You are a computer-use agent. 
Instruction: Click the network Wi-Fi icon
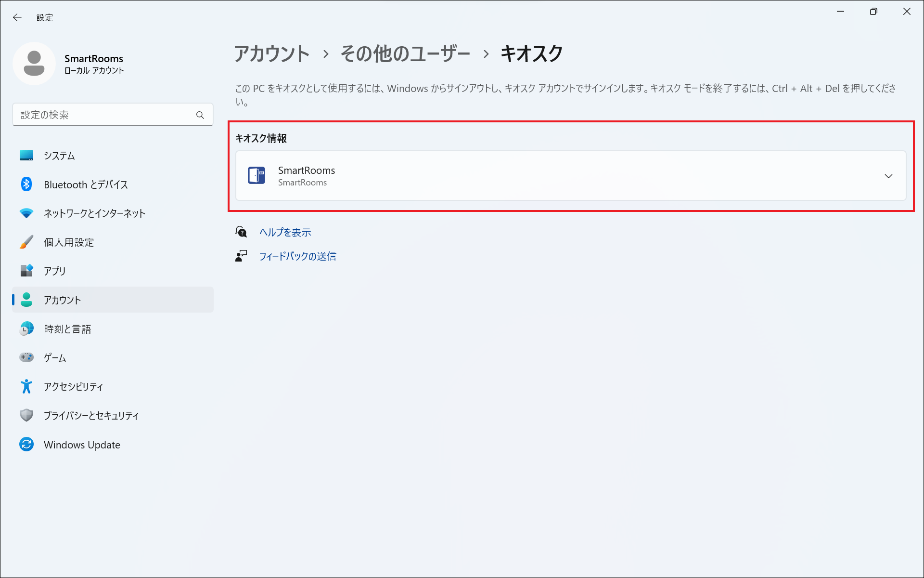(26, 213)
